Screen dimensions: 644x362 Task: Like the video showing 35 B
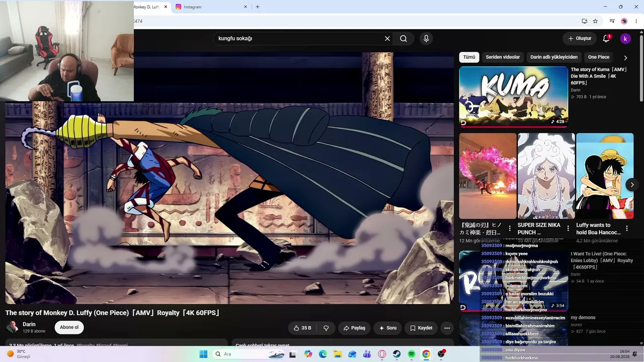tap(302, 328)
